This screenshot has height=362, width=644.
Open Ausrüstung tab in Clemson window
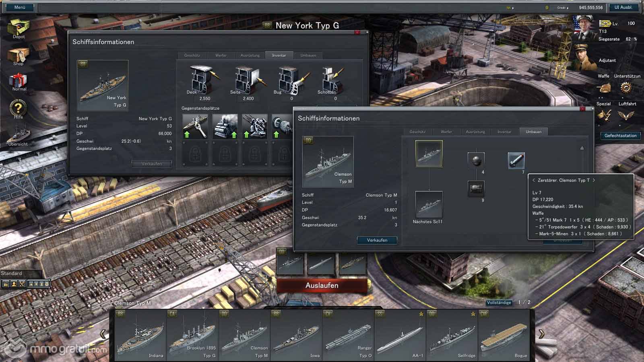click(x=475, y=132)
